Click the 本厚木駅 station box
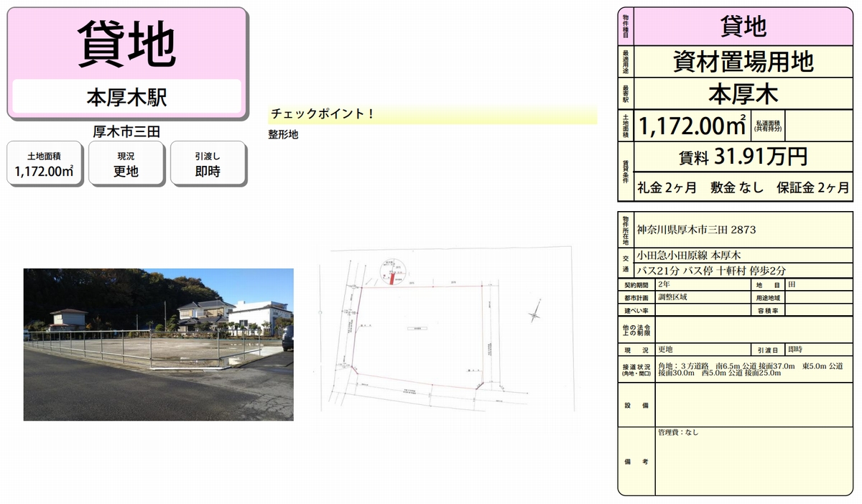 tap(127, 97)
